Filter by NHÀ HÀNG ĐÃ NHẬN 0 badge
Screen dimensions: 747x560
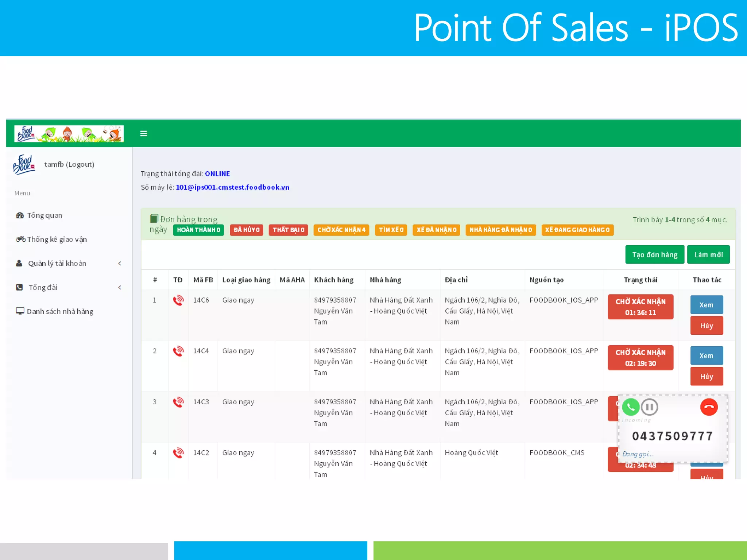click(501, 230)
